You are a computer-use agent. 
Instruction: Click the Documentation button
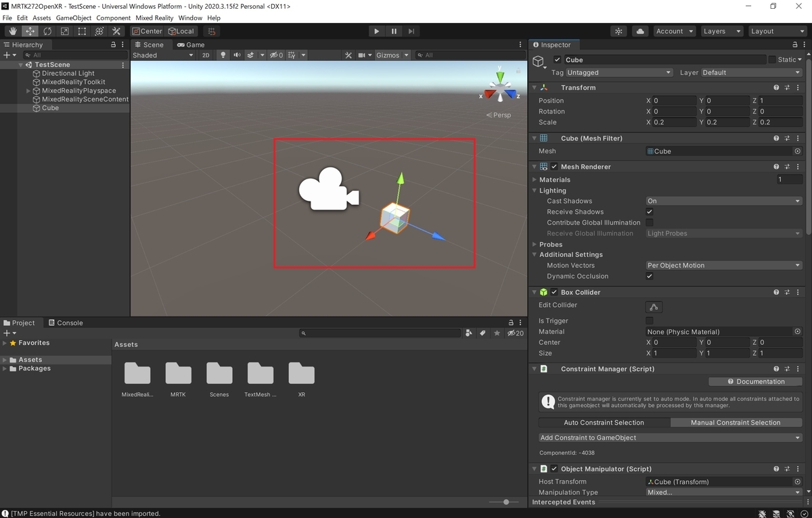[x=756, y=381]
